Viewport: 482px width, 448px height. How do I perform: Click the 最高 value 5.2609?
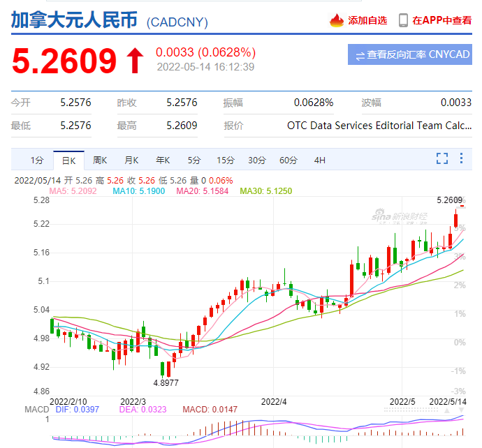click(x=182, y=126)
